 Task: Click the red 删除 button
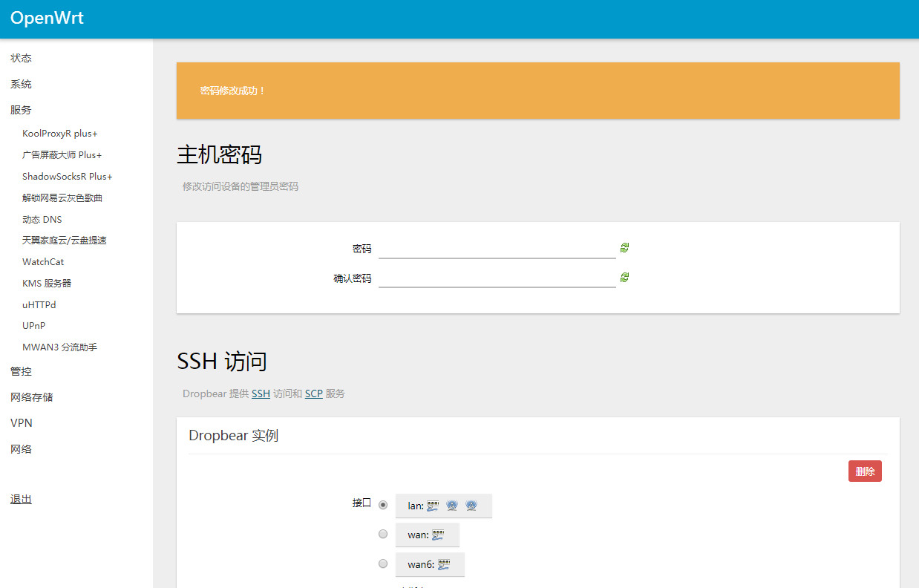[x=865, y=471]
